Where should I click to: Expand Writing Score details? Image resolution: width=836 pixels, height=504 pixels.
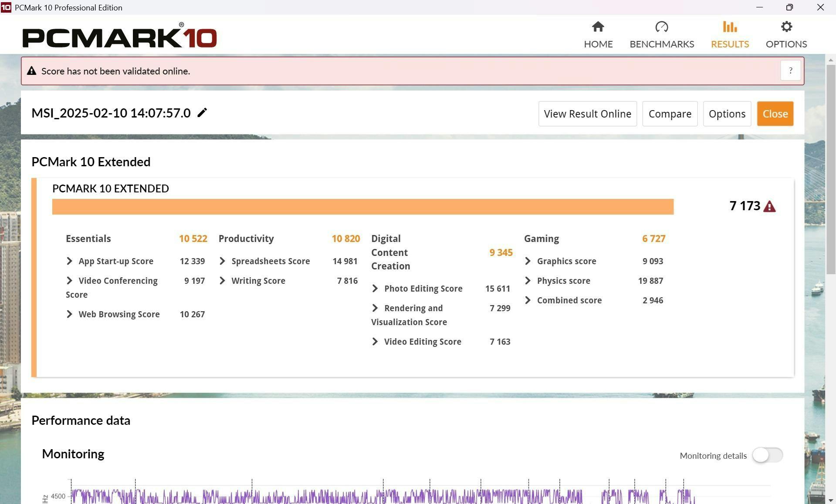coord(222,281)
